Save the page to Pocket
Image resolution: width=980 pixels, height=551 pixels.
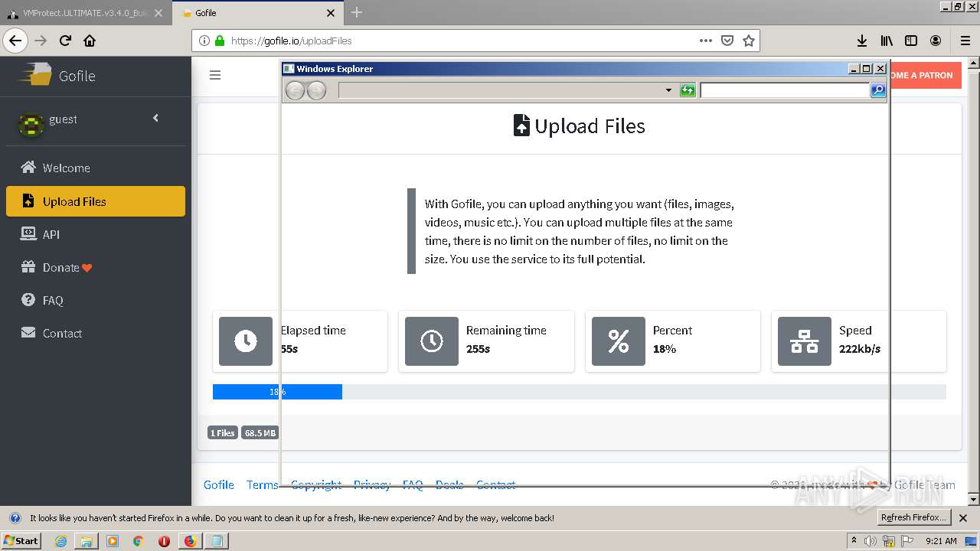[727, 41]
